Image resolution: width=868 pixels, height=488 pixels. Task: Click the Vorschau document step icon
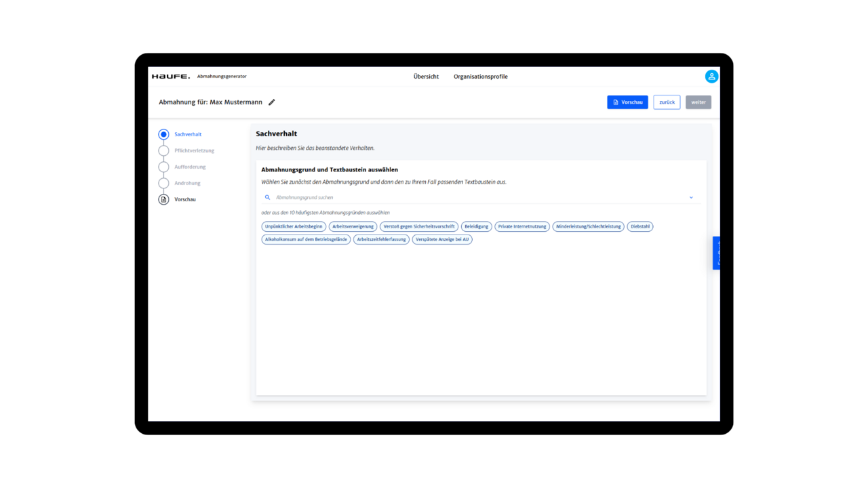[163, 199]
